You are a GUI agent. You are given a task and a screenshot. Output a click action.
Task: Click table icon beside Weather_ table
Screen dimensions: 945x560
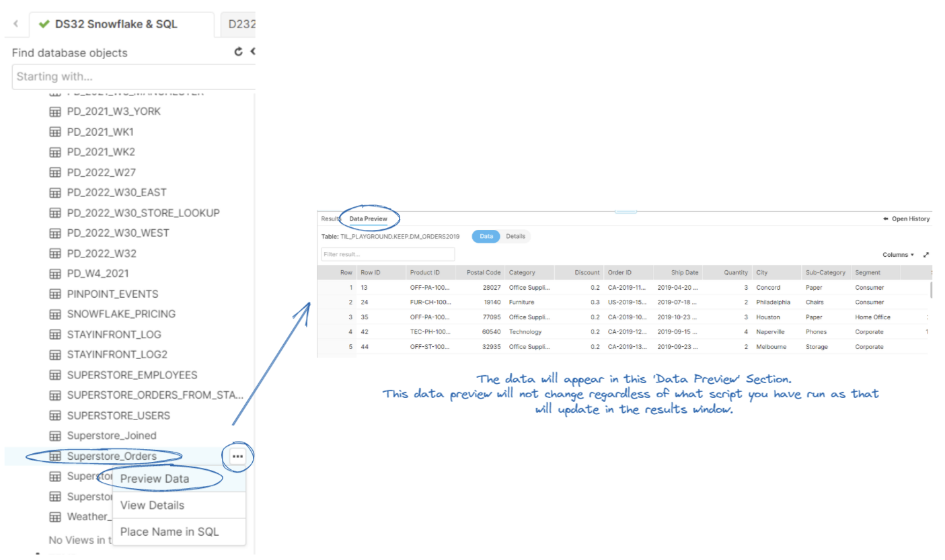point(55,517)
